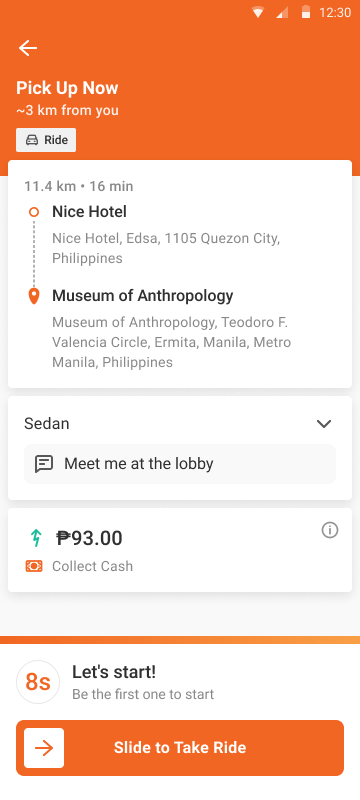Image resolution: width=360 pixels, height=800 pixels.
Task: Open fare info circle icon
Action: pos(330,531)
